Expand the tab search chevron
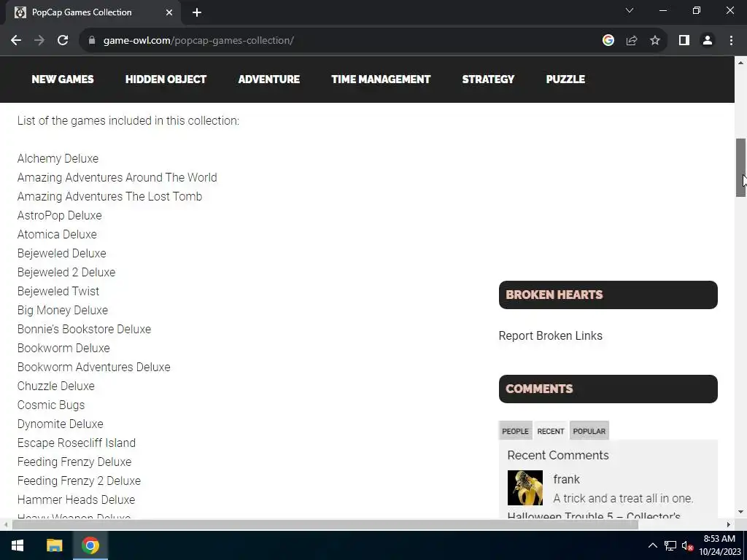 630,10
